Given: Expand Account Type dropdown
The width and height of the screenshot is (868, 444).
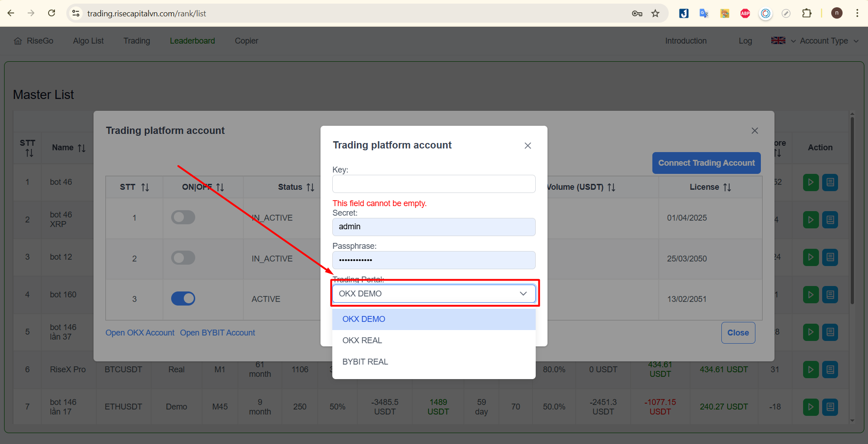Looking at the screenshot, I should tap(829, 41).
